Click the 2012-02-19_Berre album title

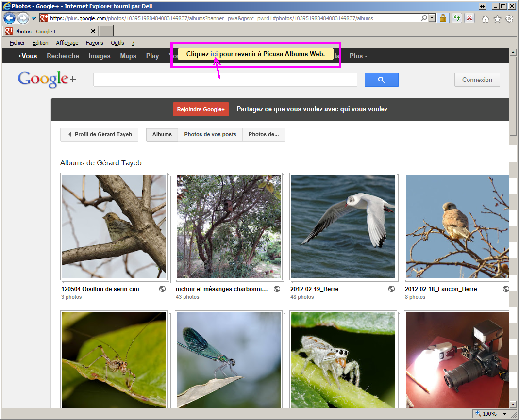click(x=314, y=289)
